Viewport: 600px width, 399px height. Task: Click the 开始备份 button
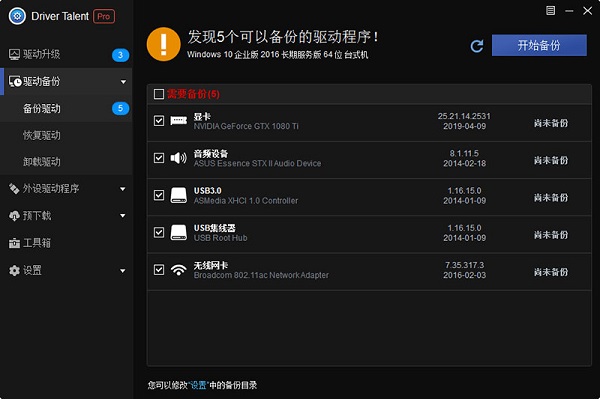click(539, 46)
